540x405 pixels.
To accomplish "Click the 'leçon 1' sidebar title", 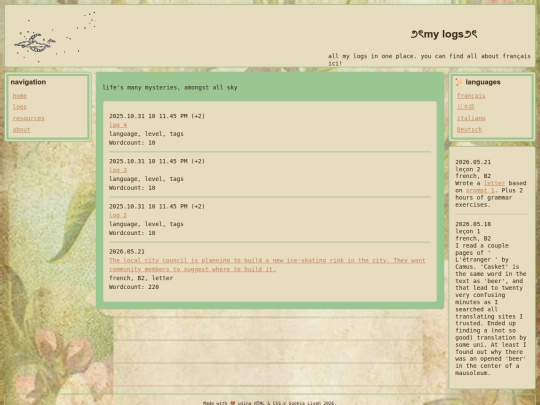I will pos(467,231).
